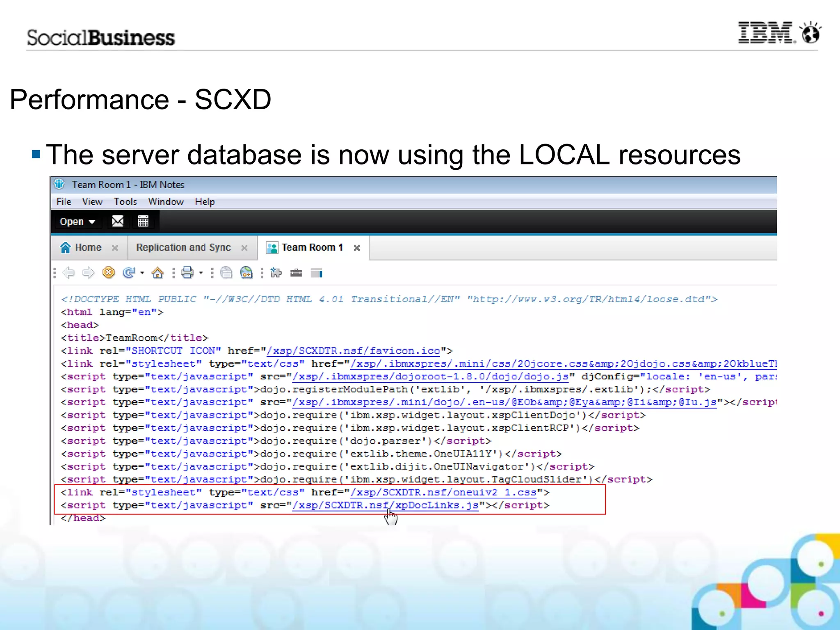Stop loading with the orange stop icon
840x630 pixels.
[108, 273]
